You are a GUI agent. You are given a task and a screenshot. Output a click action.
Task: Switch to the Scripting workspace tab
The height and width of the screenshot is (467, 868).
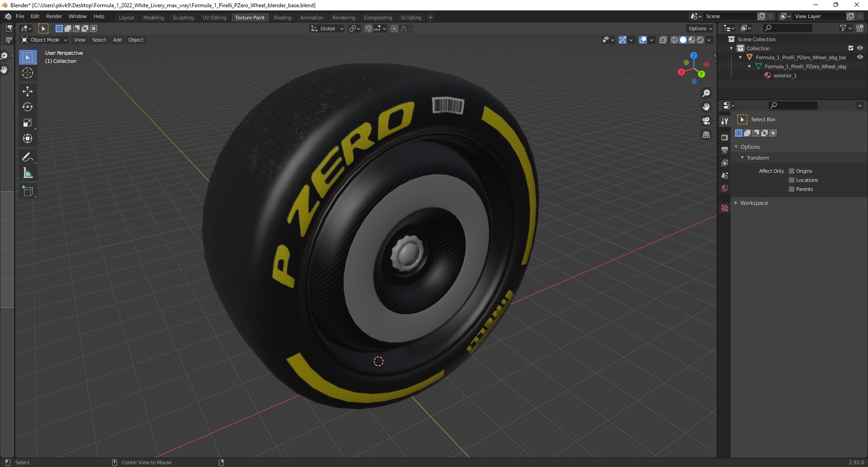coord(410,18)
